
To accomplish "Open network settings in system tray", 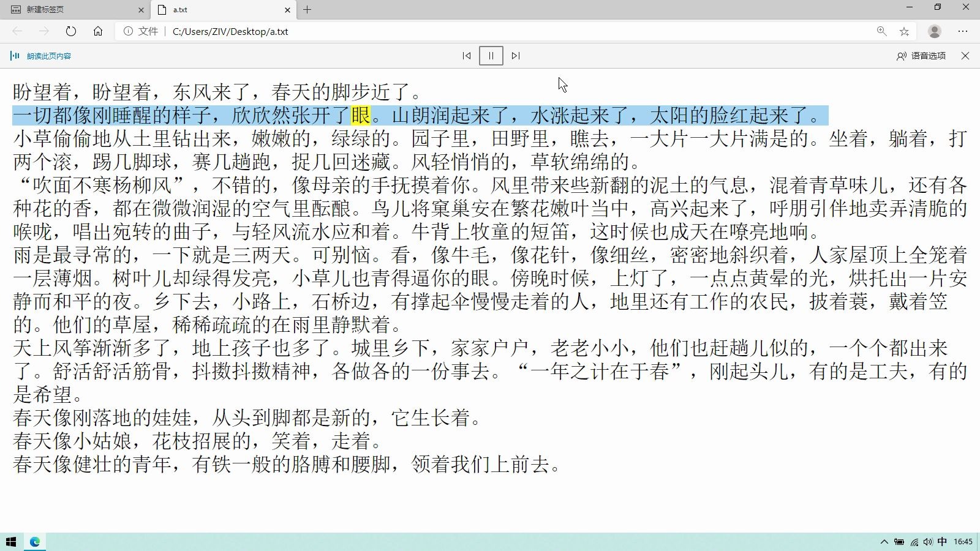I will 914,542.
